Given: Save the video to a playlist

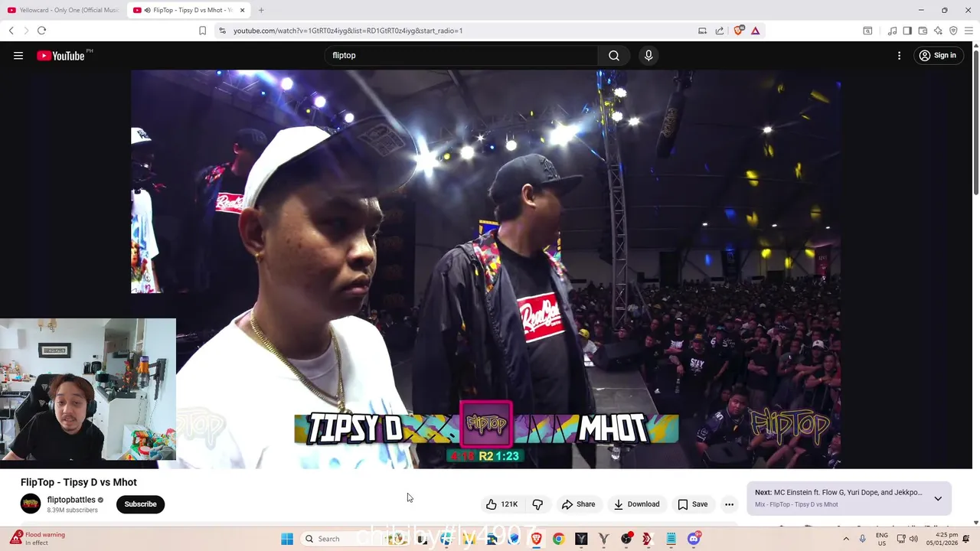Looking at the screenshot, I should (x=692, y=504).
